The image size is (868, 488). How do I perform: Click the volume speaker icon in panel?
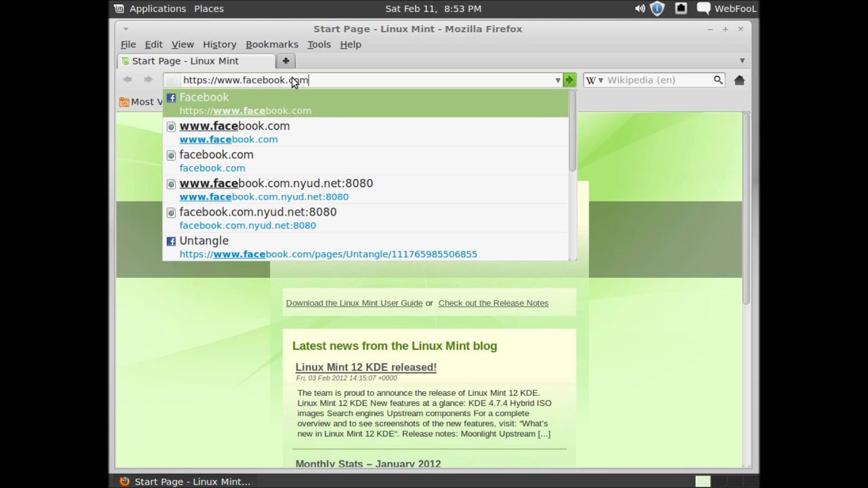tap(639, 9)
